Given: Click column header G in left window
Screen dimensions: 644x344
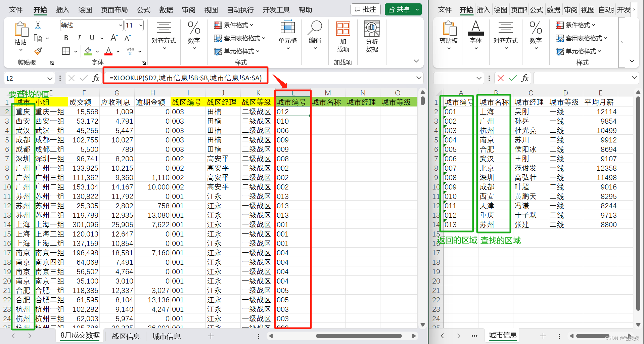Looking at the screenshot, I should (x=117, y=93).
